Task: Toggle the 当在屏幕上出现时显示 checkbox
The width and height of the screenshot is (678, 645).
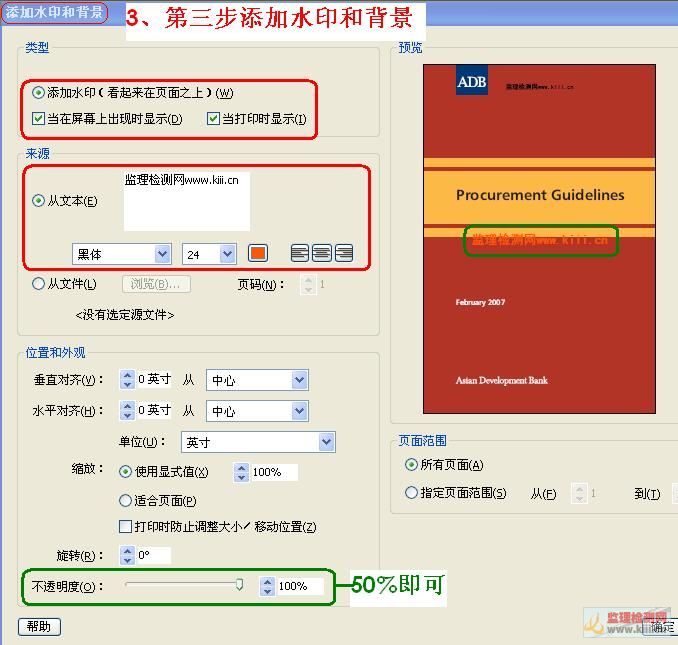Action: tap(39, 119)
